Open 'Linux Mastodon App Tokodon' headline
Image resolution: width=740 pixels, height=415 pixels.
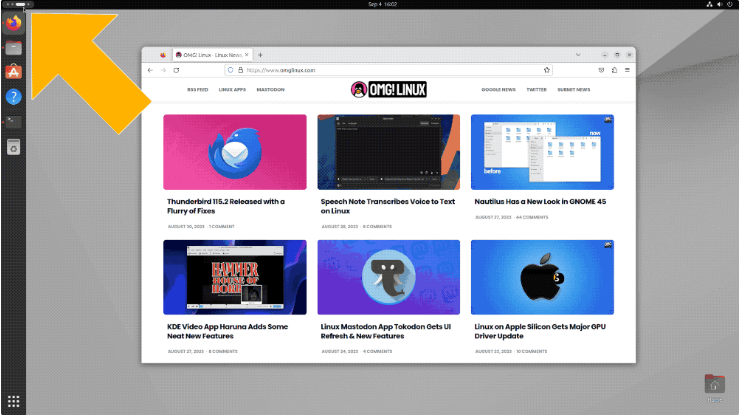point(386,331)
